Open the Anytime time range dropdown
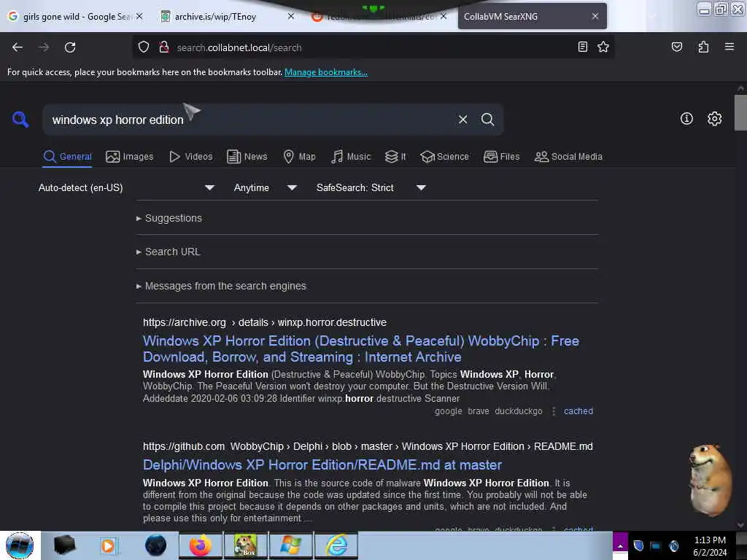Image resolution: width=747 pixels, height=560 pixels. point(265,187)
